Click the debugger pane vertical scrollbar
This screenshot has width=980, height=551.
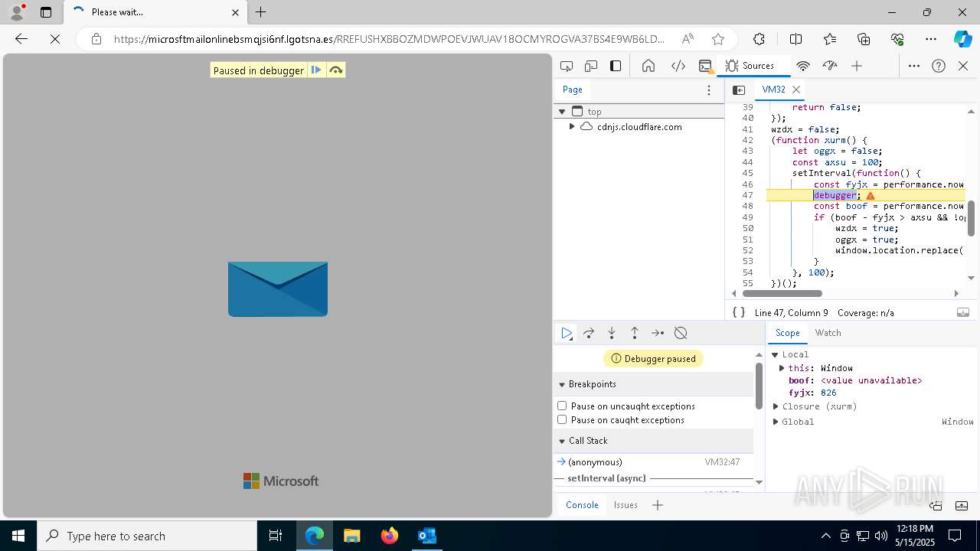(759, 386)
